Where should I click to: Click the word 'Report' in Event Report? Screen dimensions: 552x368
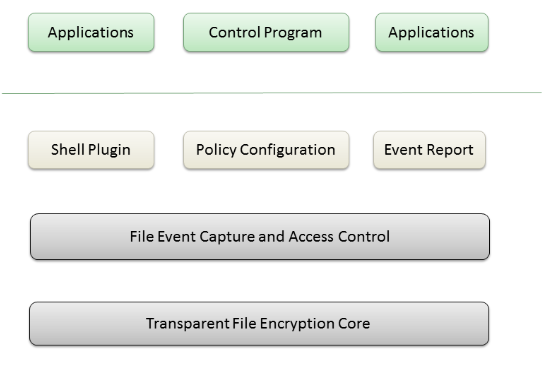450,150
